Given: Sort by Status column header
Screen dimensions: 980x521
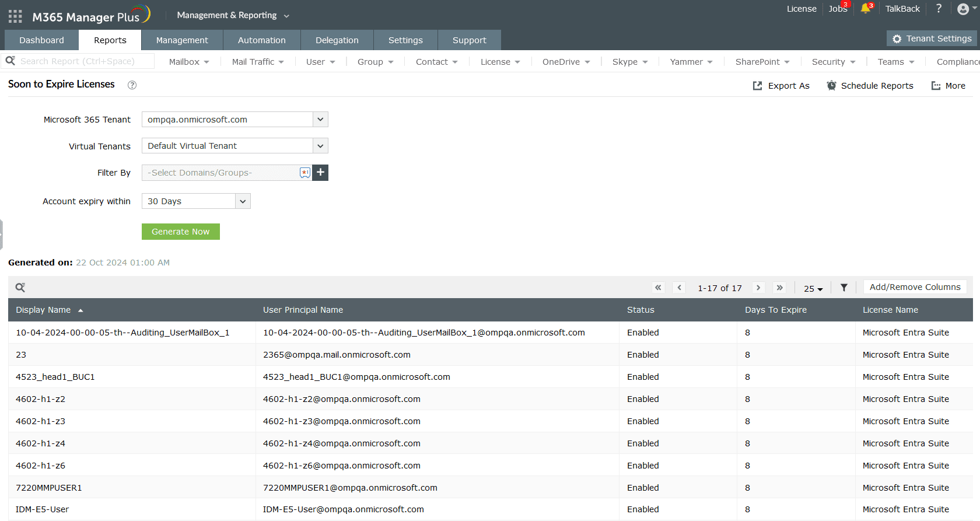Looking at the screenshot, I should pyautogui.click(x=640, y=310).
